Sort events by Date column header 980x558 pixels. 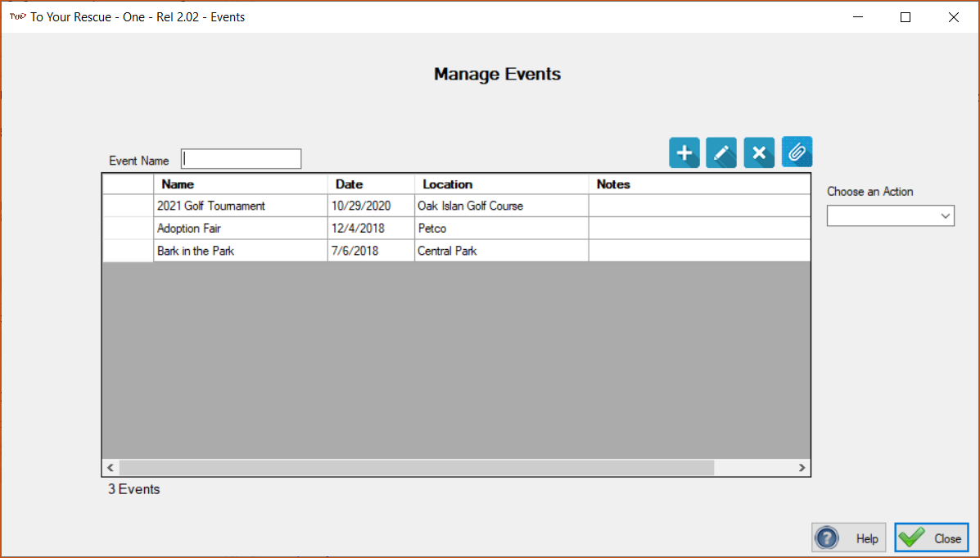[x=371, y=184]
